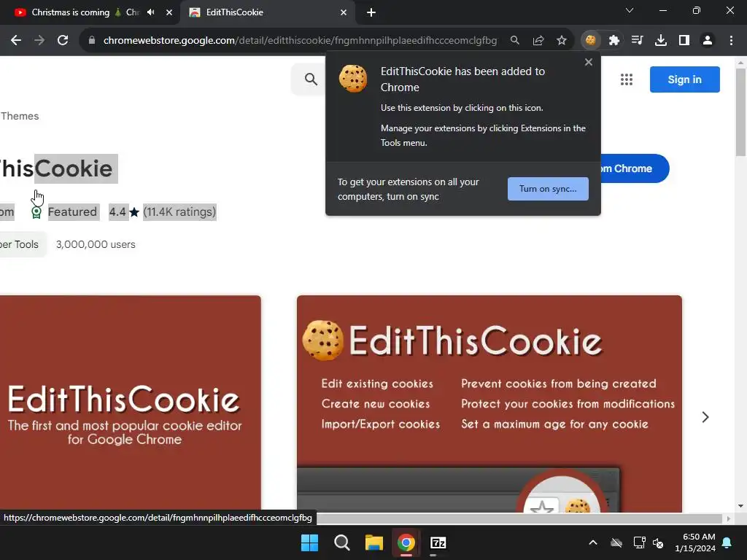Show Chrome downloads
The width and height of the screenshot is (747, 560).
(x=660, y=41)
